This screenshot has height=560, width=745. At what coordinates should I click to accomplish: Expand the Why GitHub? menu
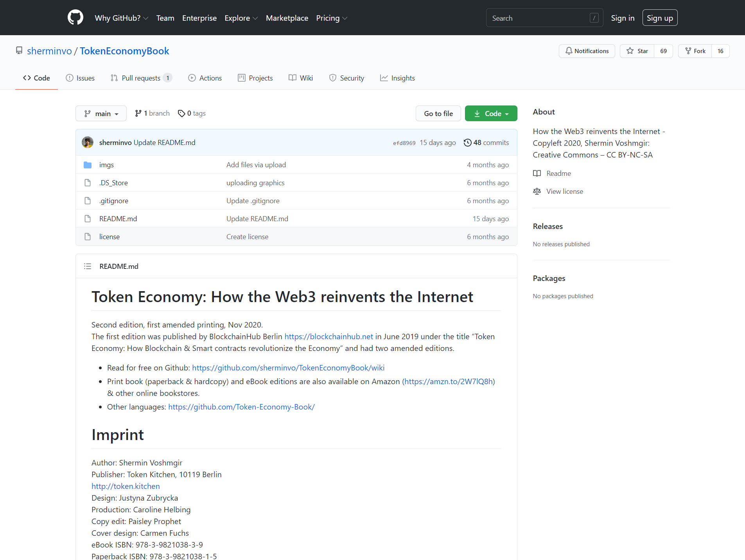122,18
